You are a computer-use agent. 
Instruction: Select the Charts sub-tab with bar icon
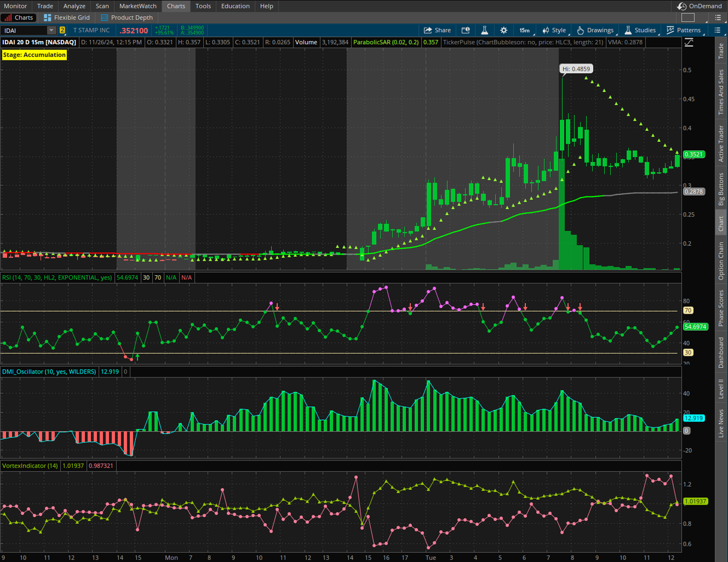19,18
